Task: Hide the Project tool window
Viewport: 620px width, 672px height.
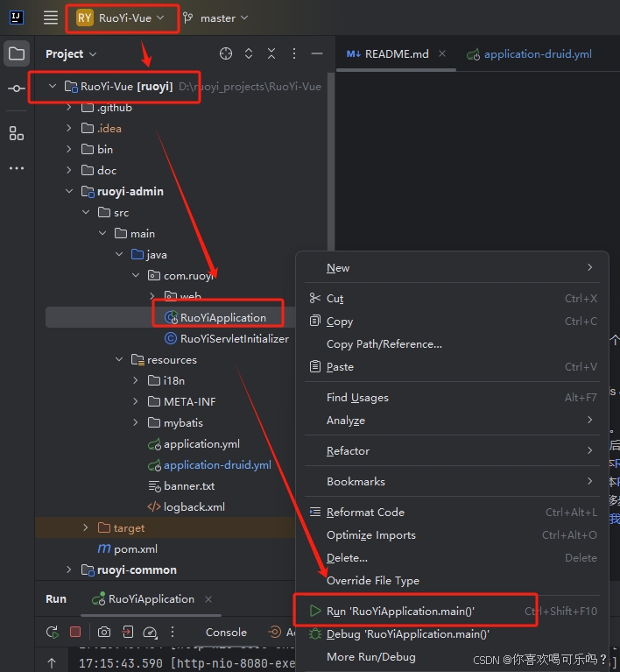Action: pyautogui.click(x=317, y=53)
